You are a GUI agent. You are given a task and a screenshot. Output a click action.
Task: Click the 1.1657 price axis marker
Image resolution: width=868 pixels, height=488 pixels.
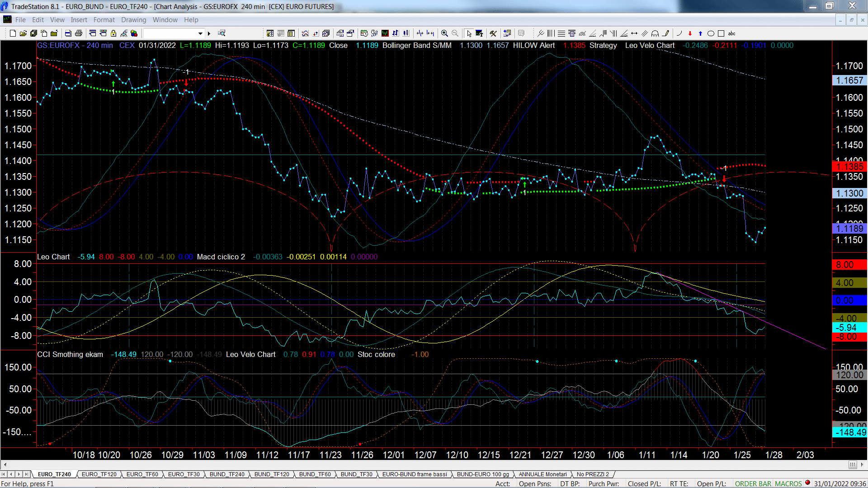(x=849, y=80)
